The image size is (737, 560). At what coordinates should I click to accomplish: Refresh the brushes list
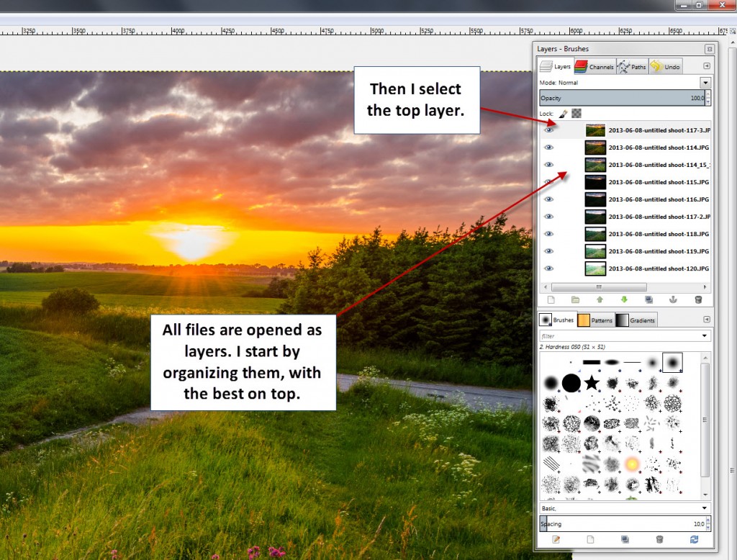click(694, 539)
